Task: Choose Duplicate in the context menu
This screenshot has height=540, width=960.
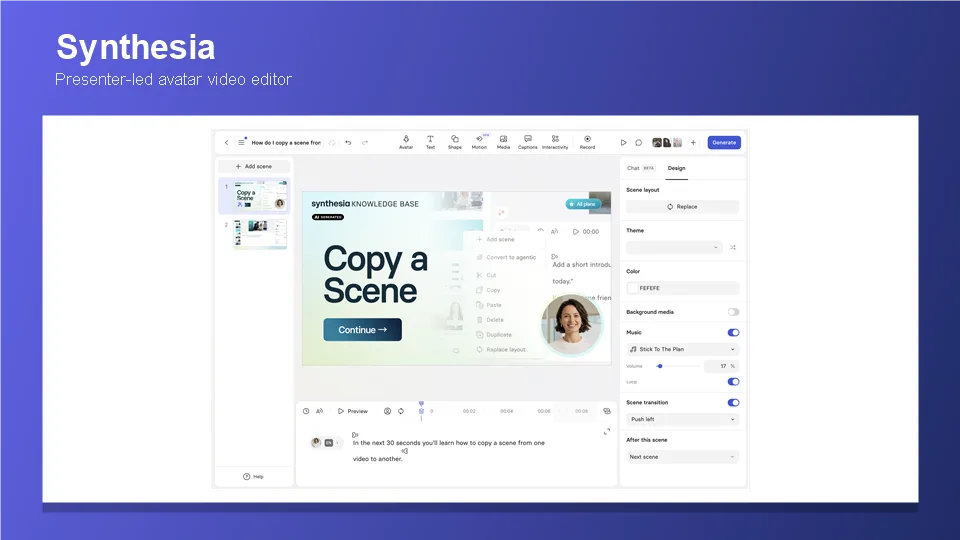Action: tap(494, 335)
